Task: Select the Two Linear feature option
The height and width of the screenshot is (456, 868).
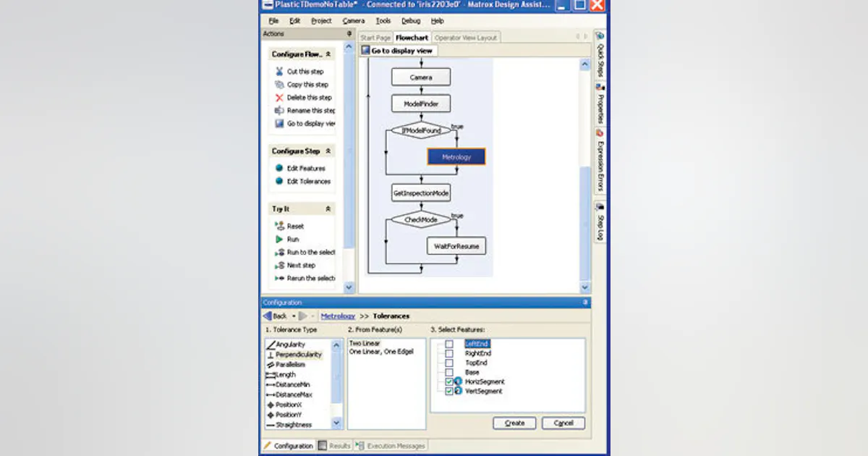Action: coord(363,344)
